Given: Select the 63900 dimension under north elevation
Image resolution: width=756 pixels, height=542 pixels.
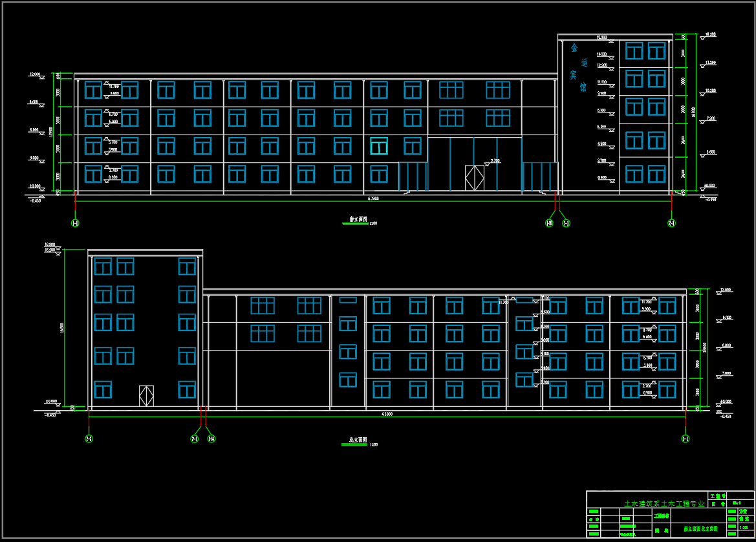Looking at the screenshot, I should [x=387, y=414].
